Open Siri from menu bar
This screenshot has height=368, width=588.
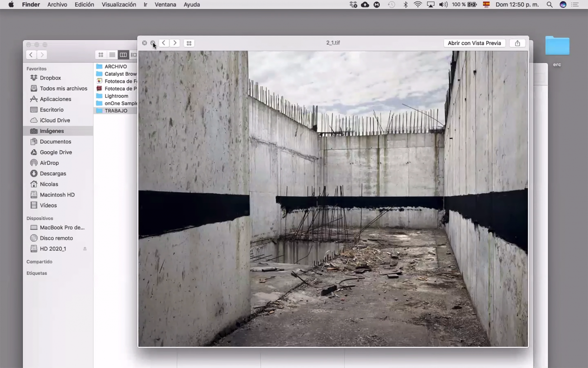(x=563, y=5)
